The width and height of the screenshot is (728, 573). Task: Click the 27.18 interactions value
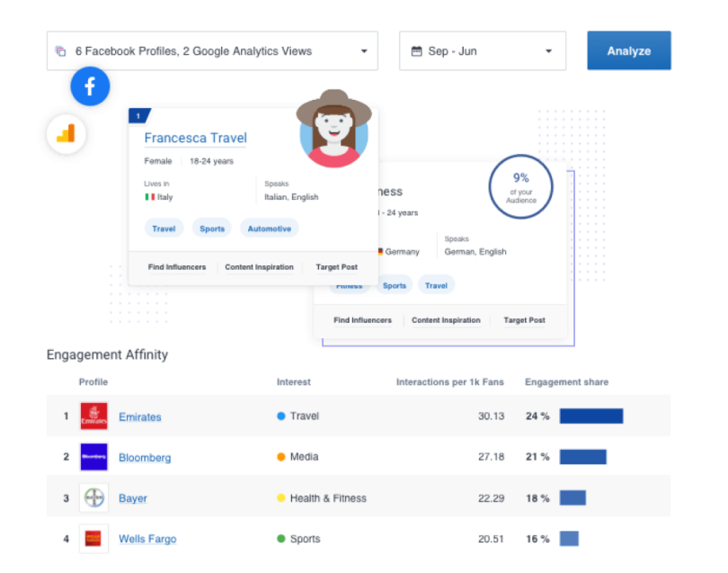[x=492, y=457]
